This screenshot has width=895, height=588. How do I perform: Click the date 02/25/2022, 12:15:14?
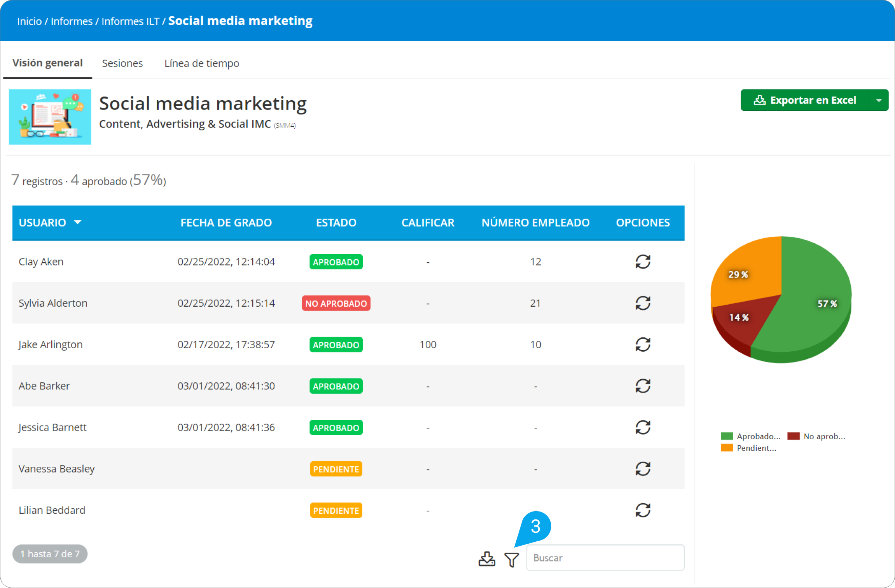coord(226,303)
